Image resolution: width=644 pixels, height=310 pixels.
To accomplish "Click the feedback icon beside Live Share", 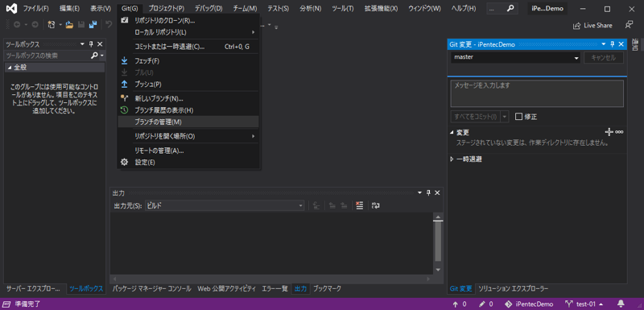I will tap(629, 25).
